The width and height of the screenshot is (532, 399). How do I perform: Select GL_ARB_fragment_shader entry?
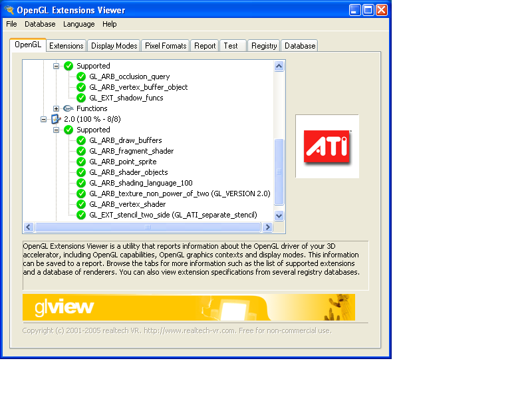(131, 151)
